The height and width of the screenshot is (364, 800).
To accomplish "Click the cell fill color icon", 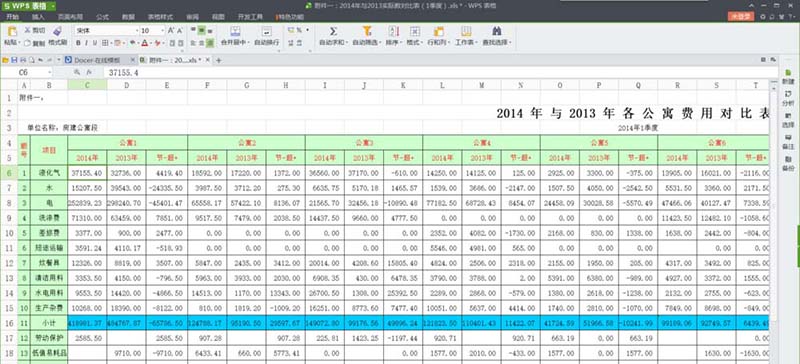I will pyautogui.click(x=133, y=43).
